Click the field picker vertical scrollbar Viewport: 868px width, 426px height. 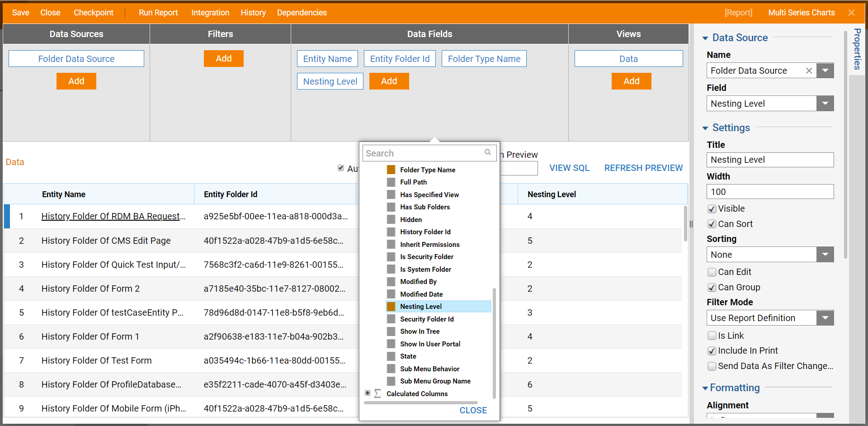pyautogui.click(x=494, y=344)
